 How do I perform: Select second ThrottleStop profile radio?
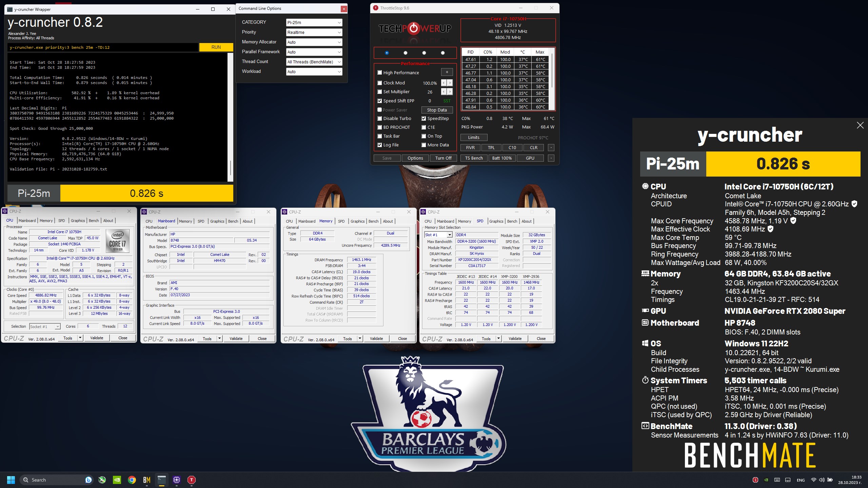pos(406,53)
